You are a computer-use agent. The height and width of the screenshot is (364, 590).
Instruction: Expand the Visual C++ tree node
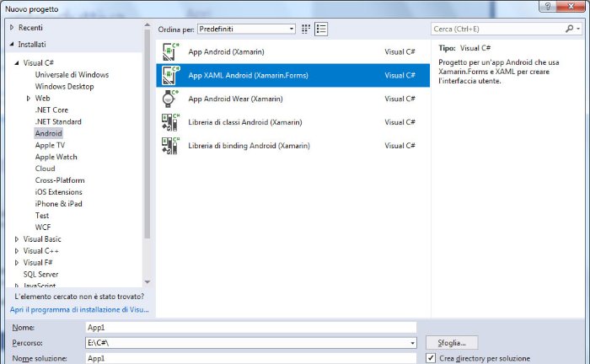pyautogui.click(x=17, y=251)
